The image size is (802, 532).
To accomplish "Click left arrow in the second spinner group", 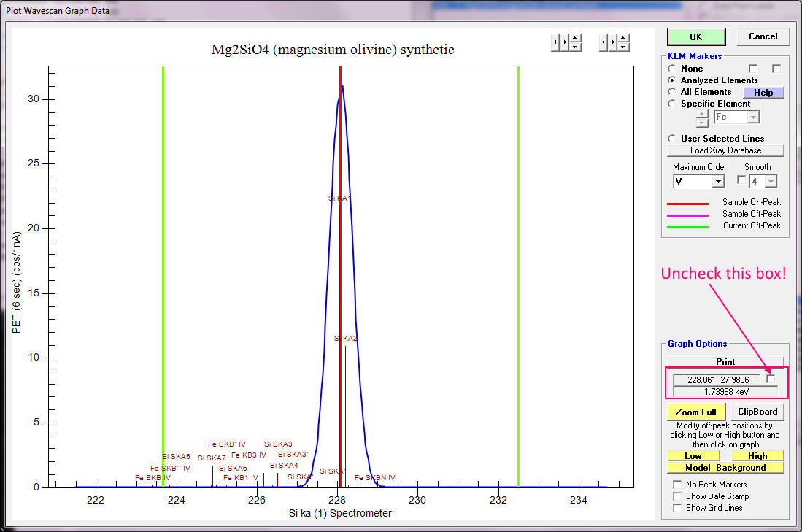I will pos(604,42).
